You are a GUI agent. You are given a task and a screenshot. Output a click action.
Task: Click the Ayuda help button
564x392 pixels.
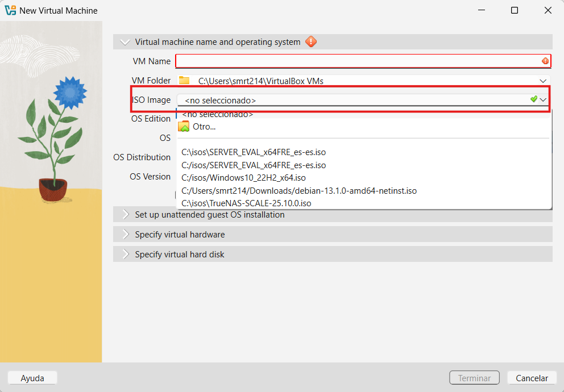[32, 378]
